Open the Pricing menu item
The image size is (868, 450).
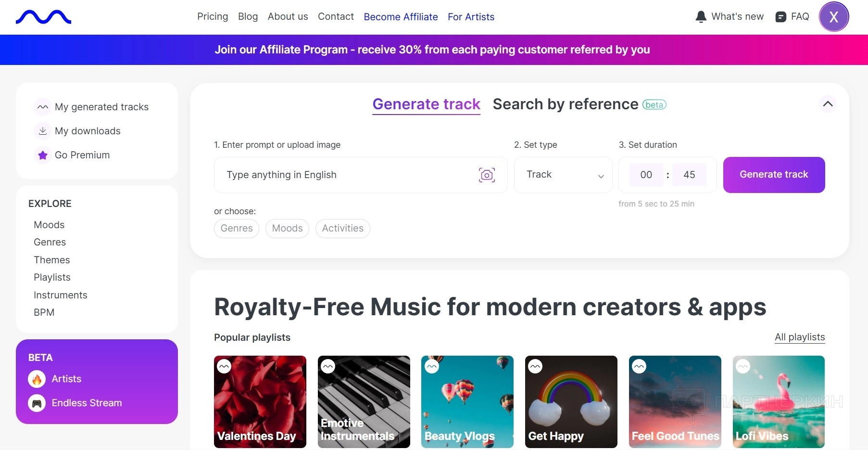click(x=213, y=17)
